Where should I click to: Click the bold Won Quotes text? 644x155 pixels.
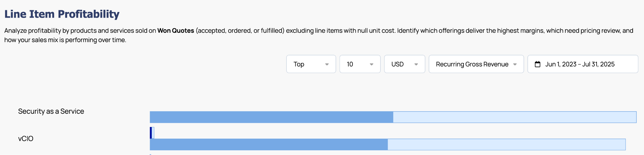click(x=175, y=31)
